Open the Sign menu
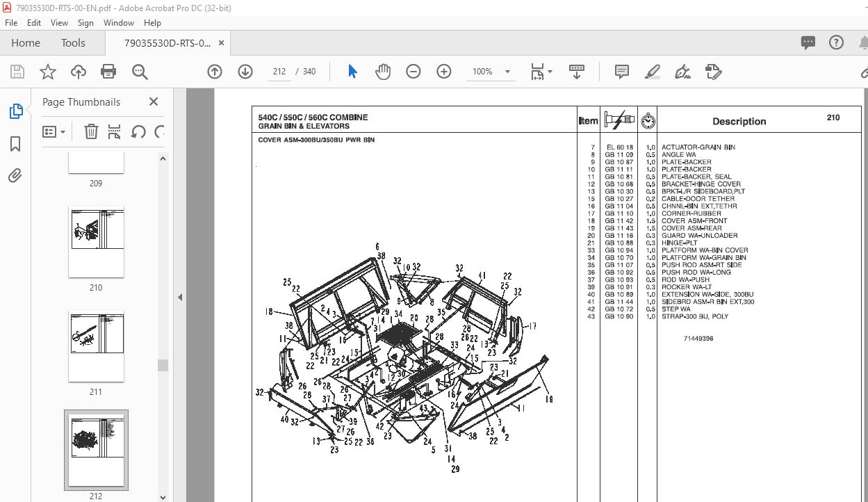Viewport: 868px width, 502px height. [85, 23]
